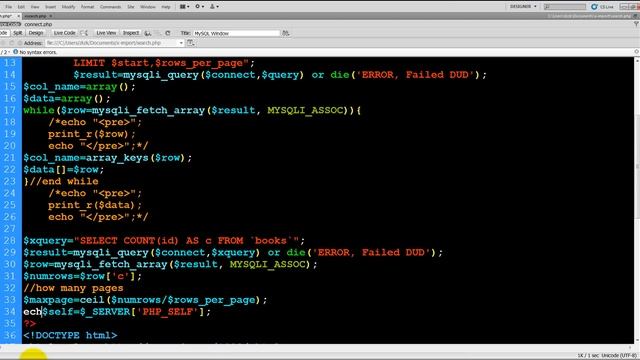
Task: Click the //how many pages comment
Action: (73, 288)
